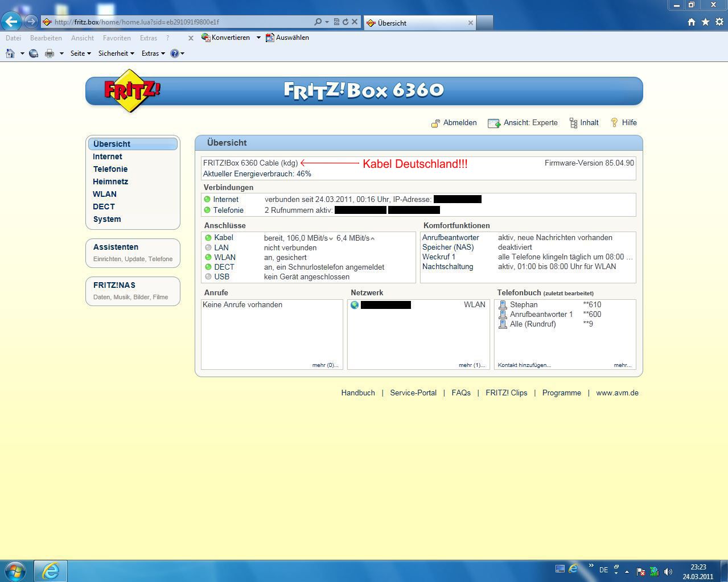
Task: Click the FRITZ! logo
Action: point(132,90)
